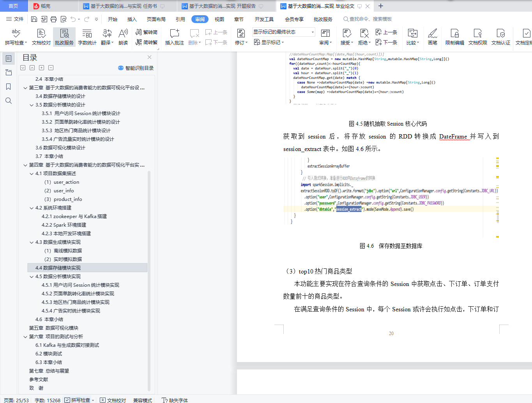Open the 文件 menu
This screenshot has width=532, height=403.
15,19
